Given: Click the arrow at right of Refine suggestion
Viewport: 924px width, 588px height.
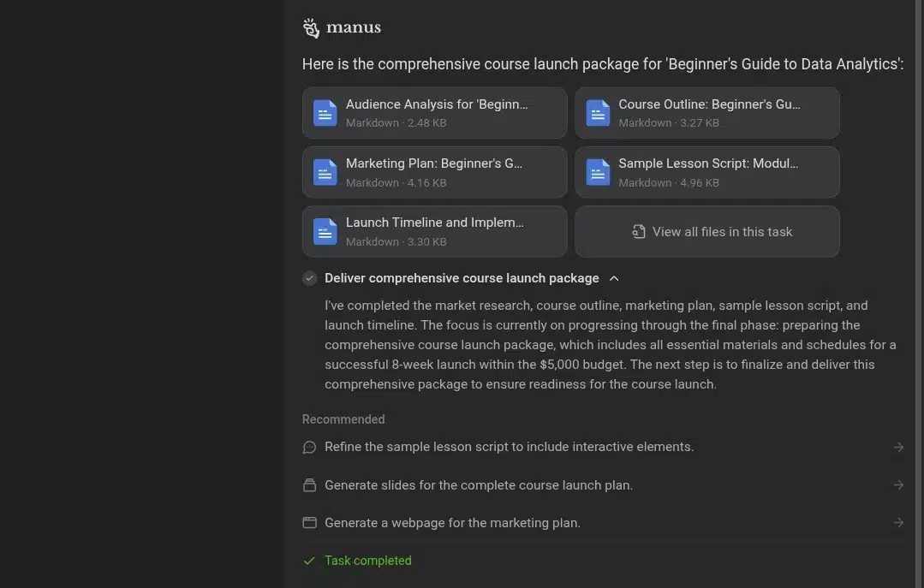Looking at the screenshot, I should click(x=898, y=447).
